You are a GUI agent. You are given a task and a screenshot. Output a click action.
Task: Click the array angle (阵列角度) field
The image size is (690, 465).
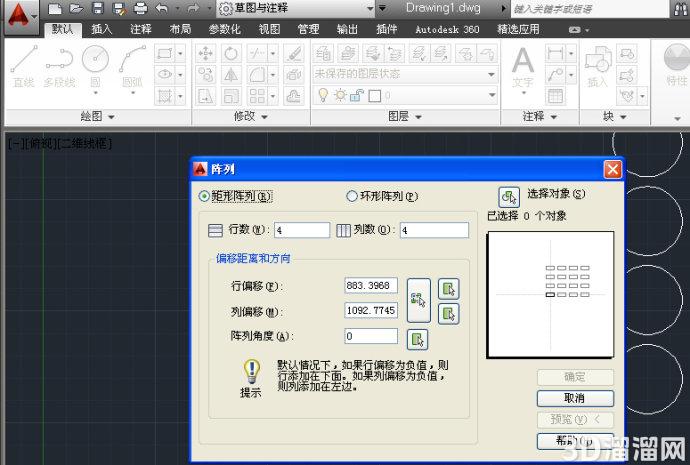371,336
